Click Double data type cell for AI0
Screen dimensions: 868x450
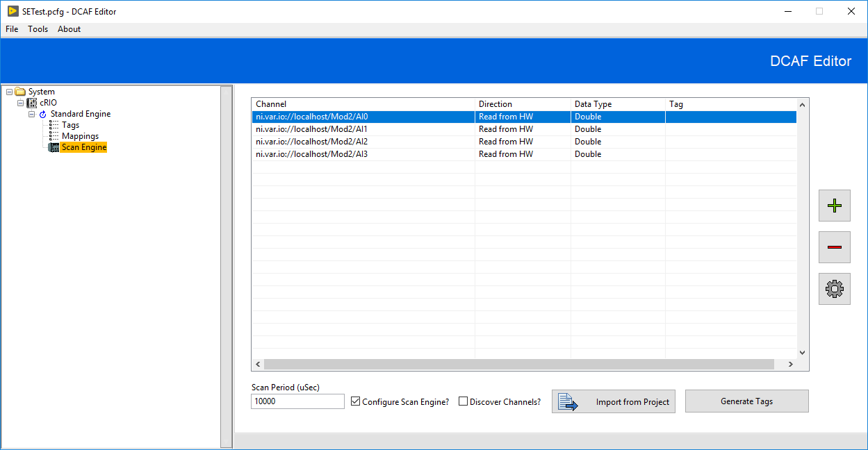pyautogui.click(x=618, y=117)
